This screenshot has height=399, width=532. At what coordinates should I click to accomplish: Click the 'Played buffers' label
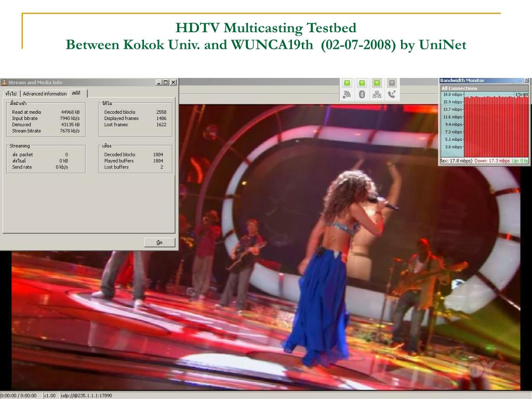119,161
